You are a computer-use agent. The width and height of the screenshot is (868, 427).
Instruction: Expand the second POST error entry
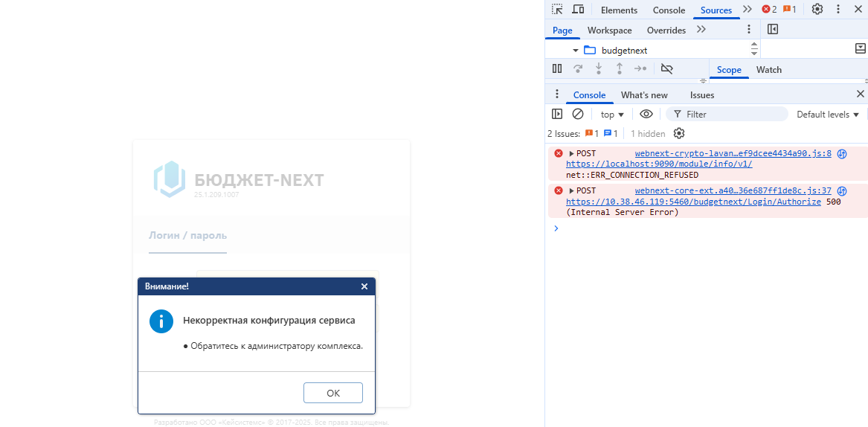pos(572,190)
